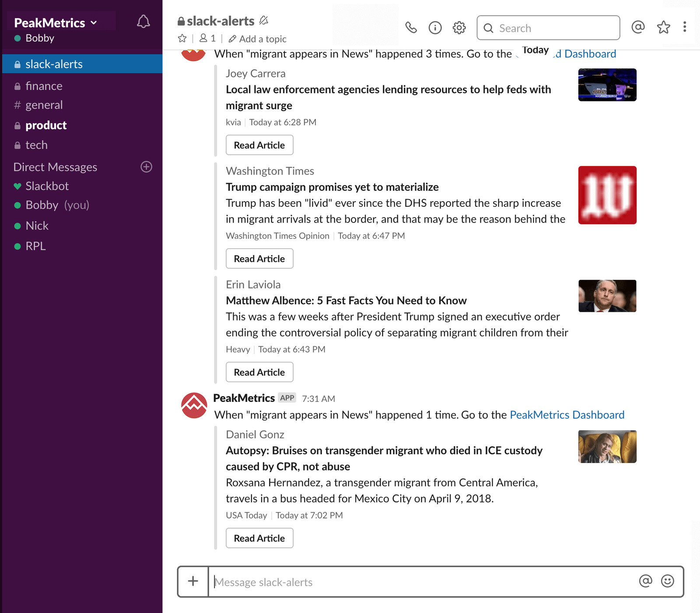Image resolution: width=700 pixels, height=613 pixels.
Task: Open the PeakMetrics Dashboard link
Action: pyautogui.click(x=567, y=414)
